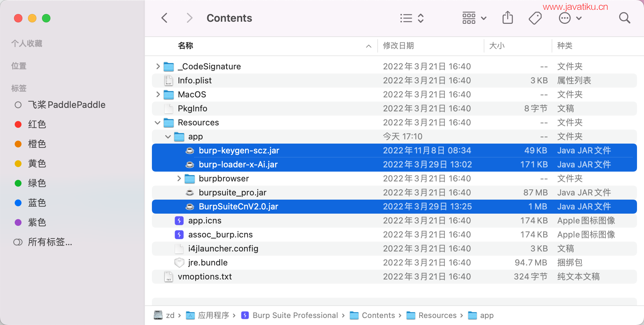This screenshot has width=644, height=325.
Task: Click burpsuite_pro.jar Java icon
Action: click(x=190, y=193)
